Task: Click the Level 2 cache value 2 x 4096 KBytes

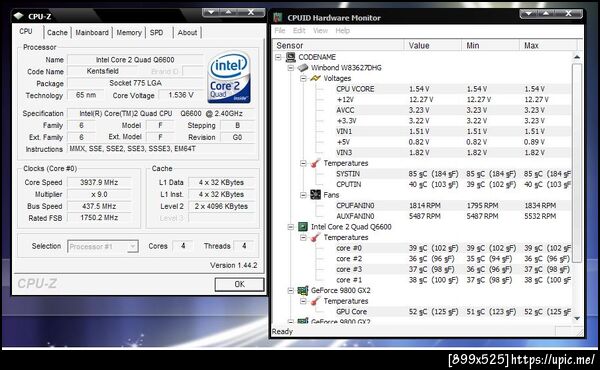Action: [x=221, y=206]
